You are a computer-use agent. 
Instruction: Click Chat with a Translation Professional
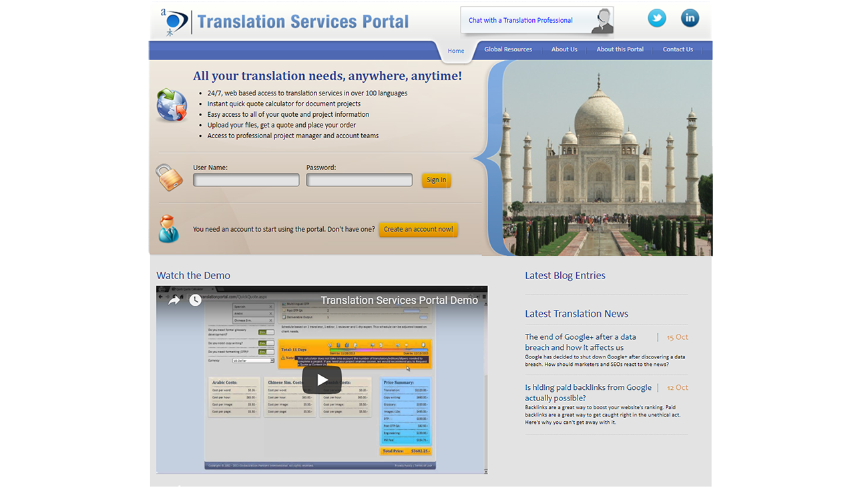(521, 20)
